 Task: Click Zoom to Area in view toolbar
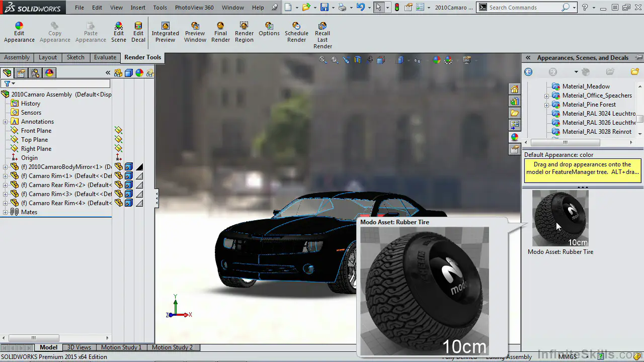[x=335, y=60]
